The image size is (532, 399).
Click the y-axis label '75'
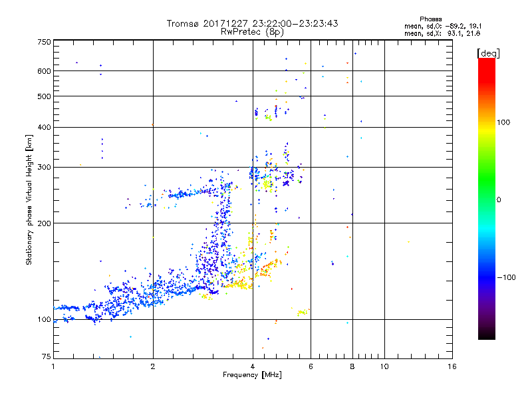tap(47, 356)
